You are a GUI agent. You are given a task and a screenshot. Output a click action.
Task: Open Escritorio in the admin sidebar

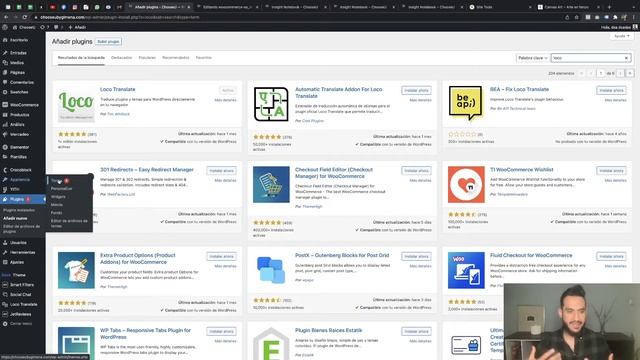[19, 40]
